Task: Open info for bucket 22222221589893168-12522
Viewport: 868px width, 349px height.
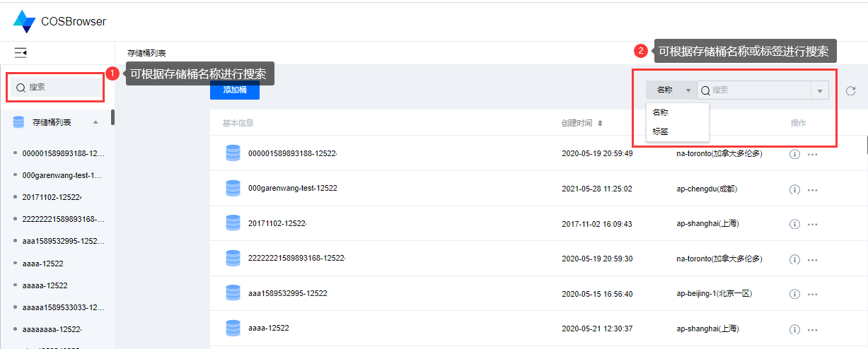Action: click(794, 259)
